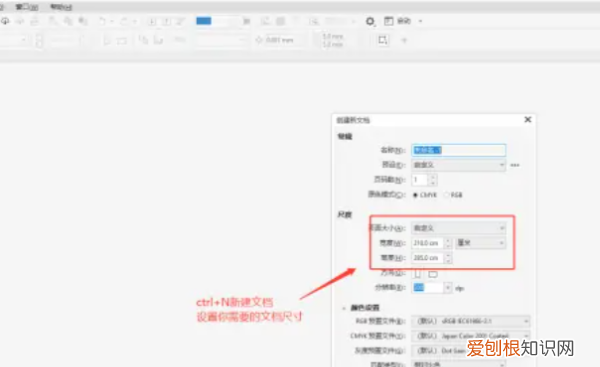Click the 页码数 page count field
600x367 pixels.
pyautogui.click(x=420, y=179)
